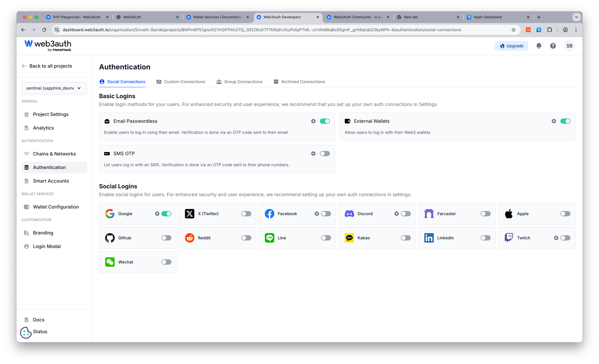Enable Apple login toggle
Viewport: 599px width, 364px height.
click(x=565, y=214)
